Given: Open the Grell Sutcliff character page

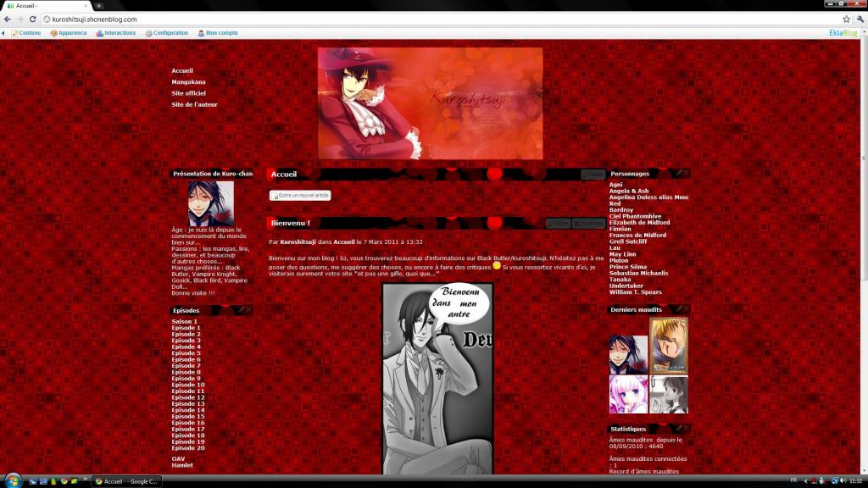Looking at the screenshot, I should tap(628, 241).
